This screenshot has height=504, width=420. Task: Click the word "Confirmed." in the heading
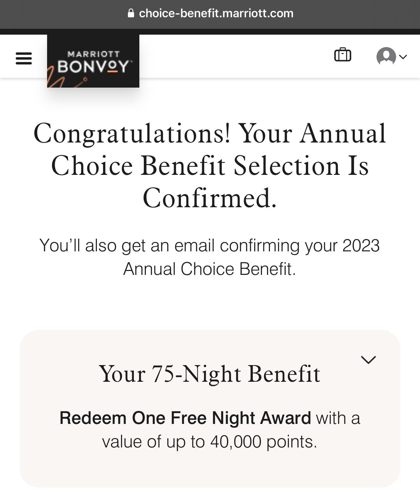tap(210, 198)
